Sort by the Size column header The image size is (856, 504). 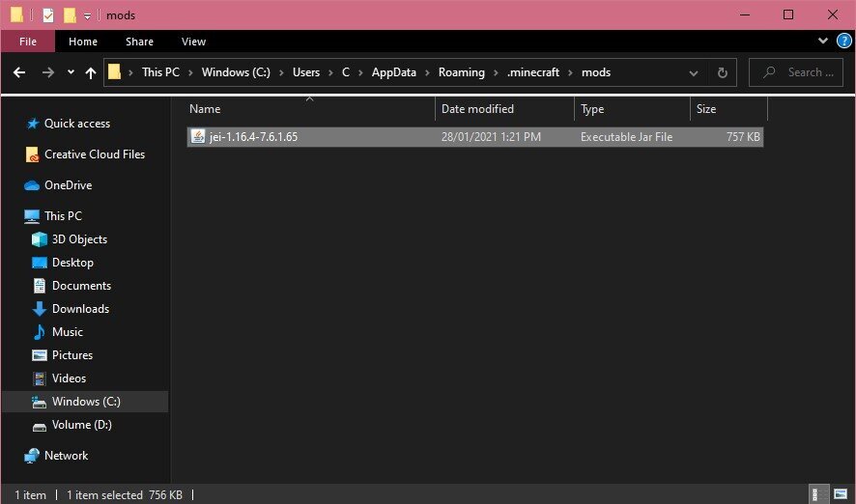(x=728, y=108)
